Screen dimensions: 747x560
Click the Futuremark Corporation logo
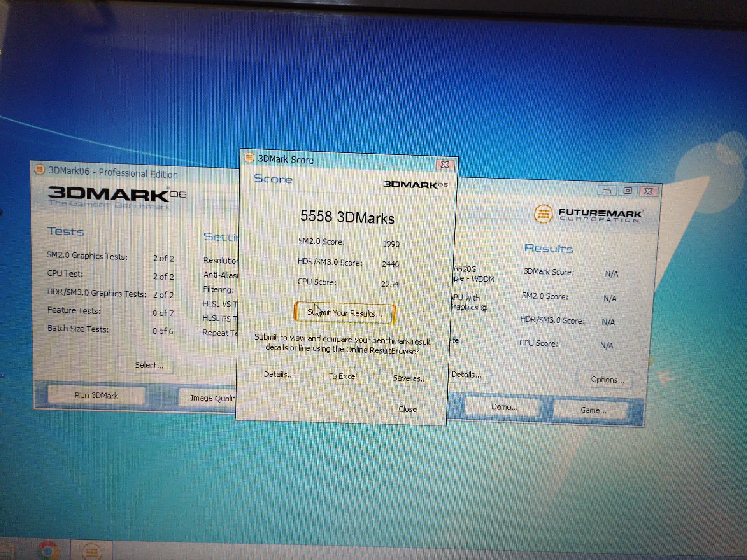(x=589, y=214)
